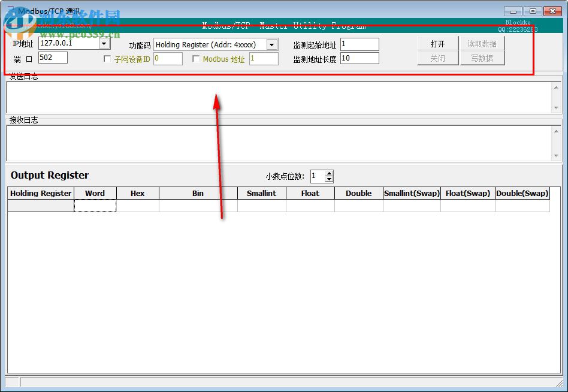Select the Float(Swap) column header
Image resolution: width=568 pixels, height=392 pixels.
pyautogui.click(x=467, y=193)
